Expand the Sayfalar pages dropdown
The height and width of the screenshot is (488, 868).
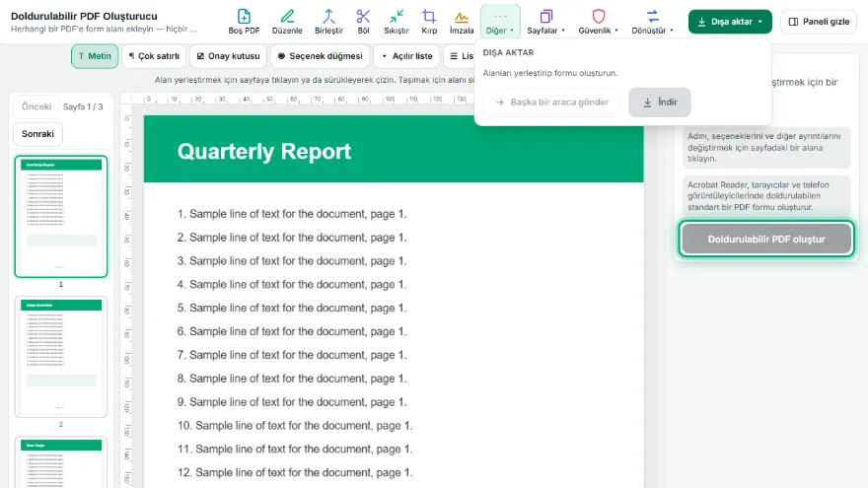point(545,22)
